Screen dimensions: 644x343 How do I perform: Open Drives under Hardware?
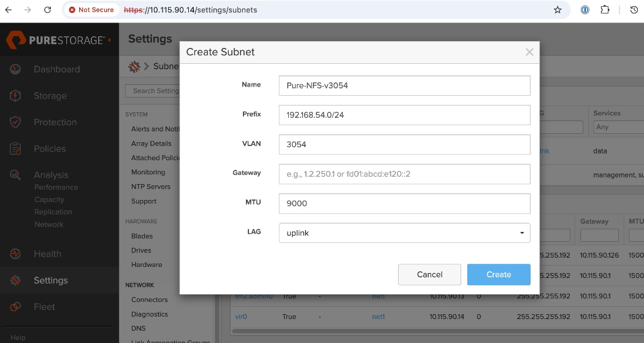coord(141,250)
